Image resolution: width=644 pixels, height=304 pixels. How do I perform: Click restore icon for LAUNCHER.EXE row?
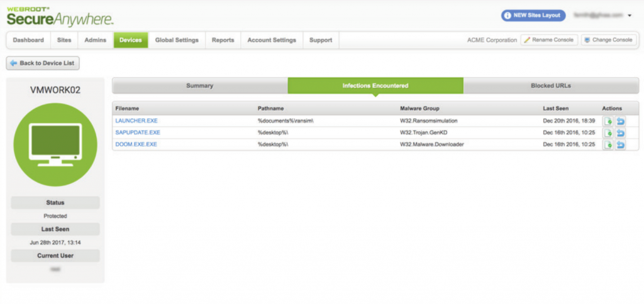tap(620, 121)
